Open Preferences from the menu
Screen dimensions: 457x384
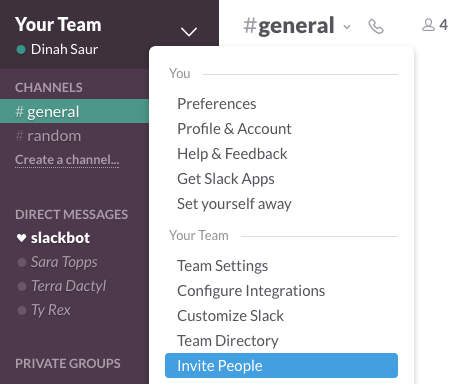[x=217, y=104]
